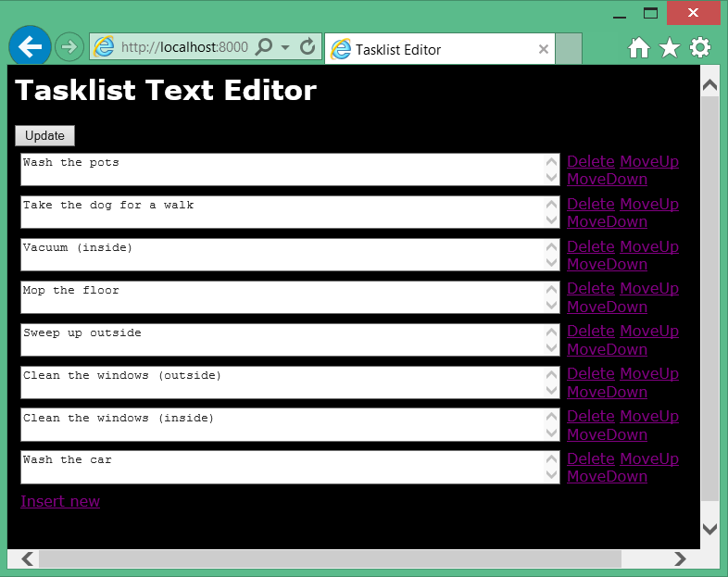Screen dimensions: 728x577
Task: Open browser Tools gear icon
Action: [x=701, y=48]
